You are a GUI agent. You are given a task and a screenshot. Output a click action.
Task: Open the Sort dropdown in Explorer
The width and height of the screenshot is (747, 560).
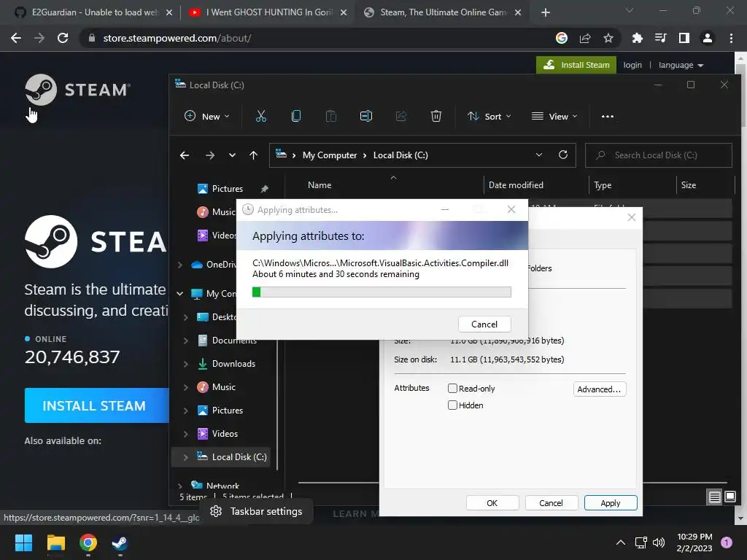click(x=489, y=116)
